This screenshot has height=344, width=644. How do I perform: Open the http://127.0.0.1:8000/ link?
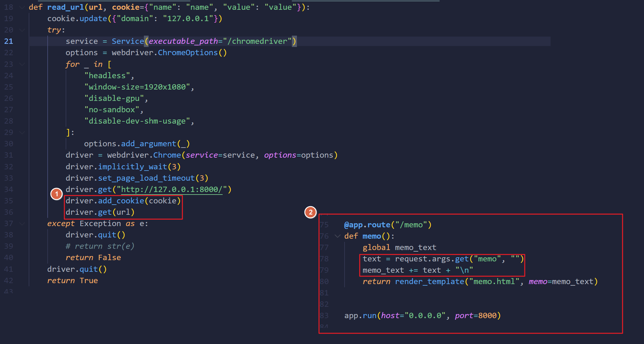(x=172, y=189)
